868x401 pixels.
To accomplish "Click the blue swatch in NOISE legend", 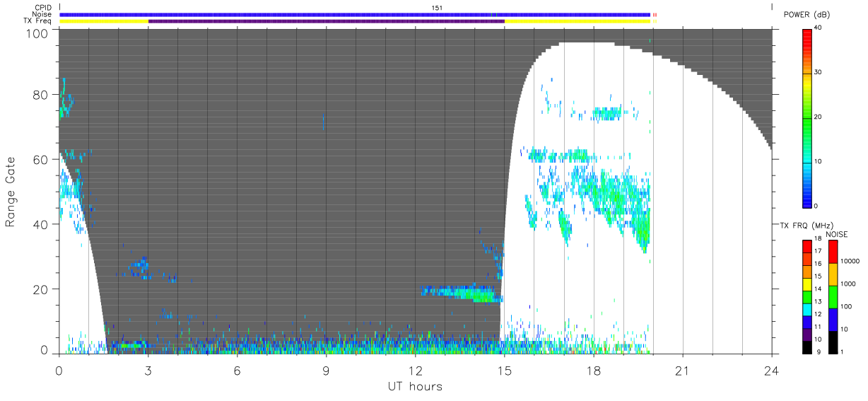I will [x=833, y=320].
